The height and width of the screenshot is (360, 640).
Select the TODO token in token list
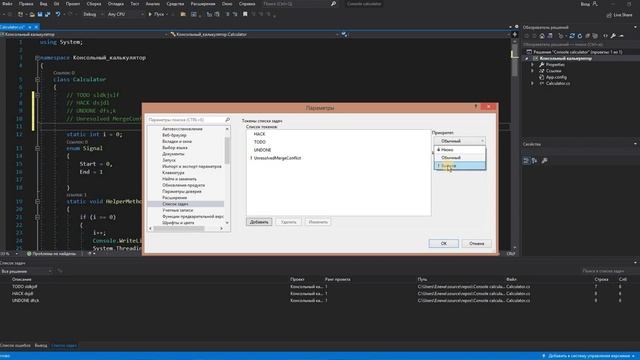[x=260, y=142]
